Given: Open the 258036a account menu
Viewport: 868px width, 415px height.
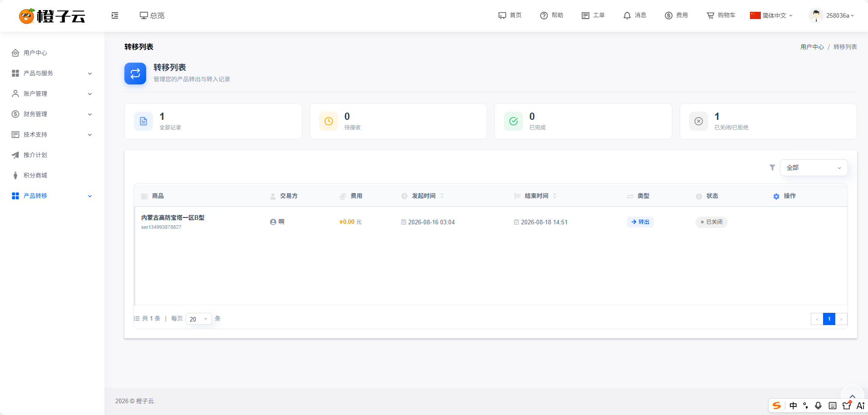Looking at the screenshot, I should pyautogui.click(x=840, y=15).
